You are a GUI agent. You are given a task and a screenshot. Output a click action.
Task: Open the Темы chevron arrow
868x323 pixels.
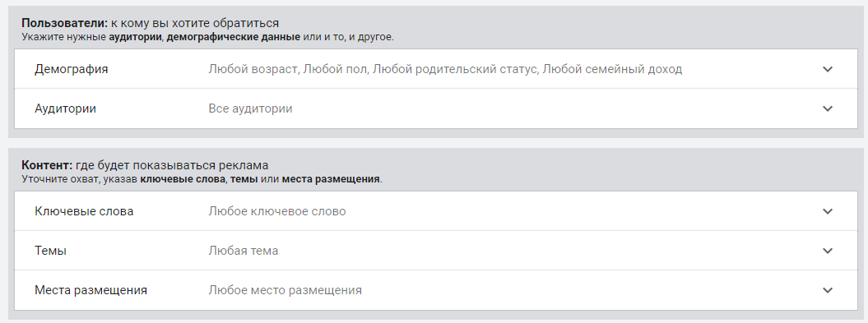tap(827, 251)
